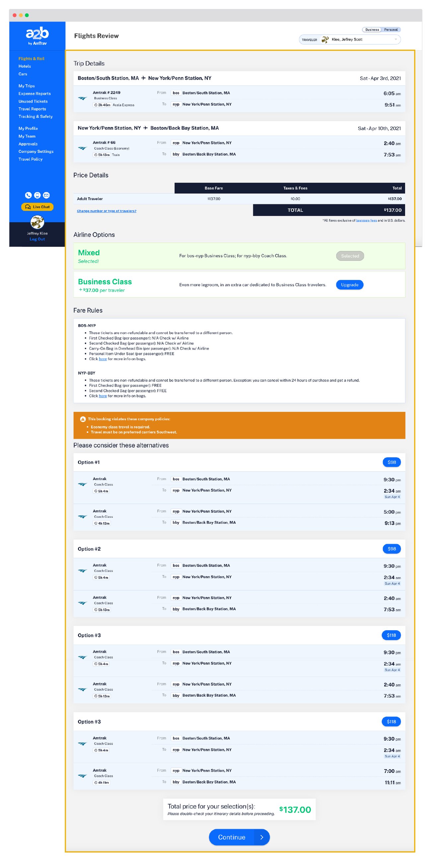Viewport: 432px width, 868px height.
Task: Go to Cars in sidebar
Action: 23,74
